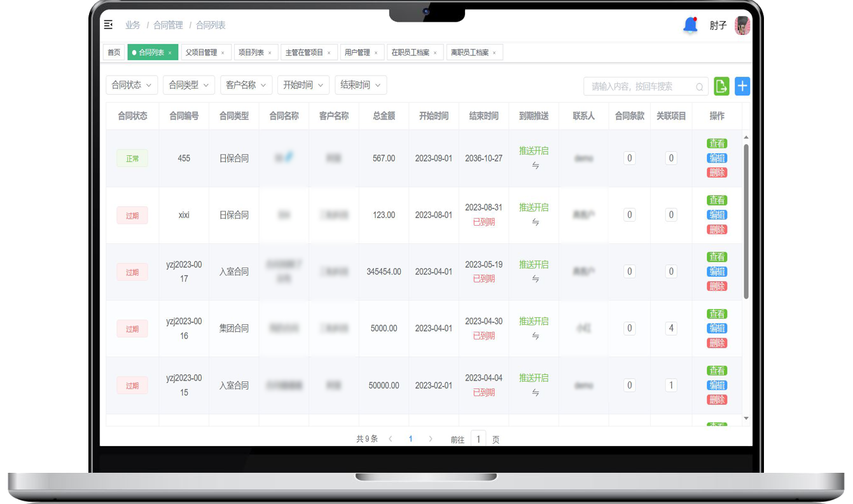Toggle push switch for contract xixi

(x=535, y=222)
